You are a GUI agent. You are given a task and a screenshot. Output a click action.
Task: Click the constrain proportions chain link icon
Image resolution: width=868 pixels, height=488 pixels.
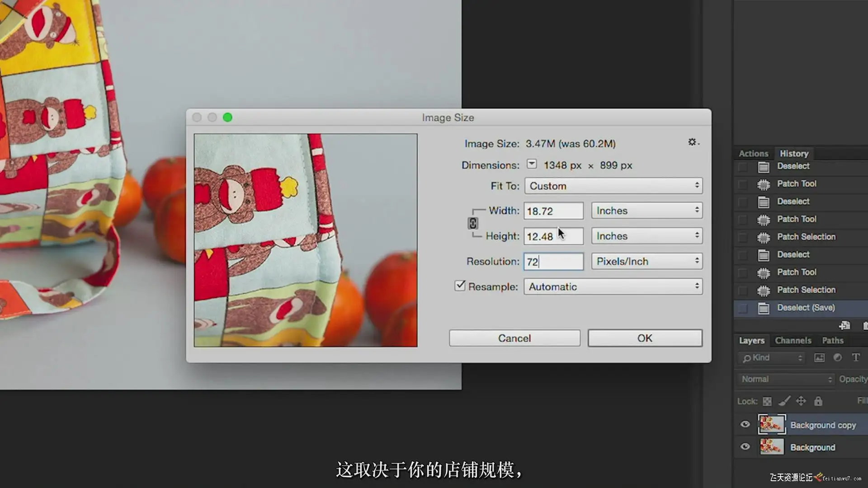click(472, 223)
